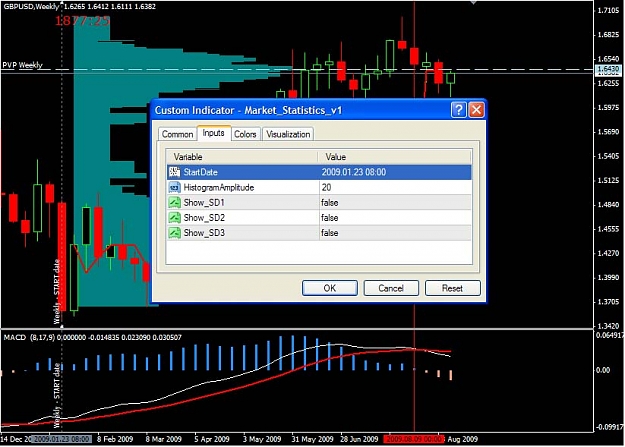This screenshot has width=625, height=447.
Task: Click the Show_SD1 boolean icon
Action: [174, 202]
